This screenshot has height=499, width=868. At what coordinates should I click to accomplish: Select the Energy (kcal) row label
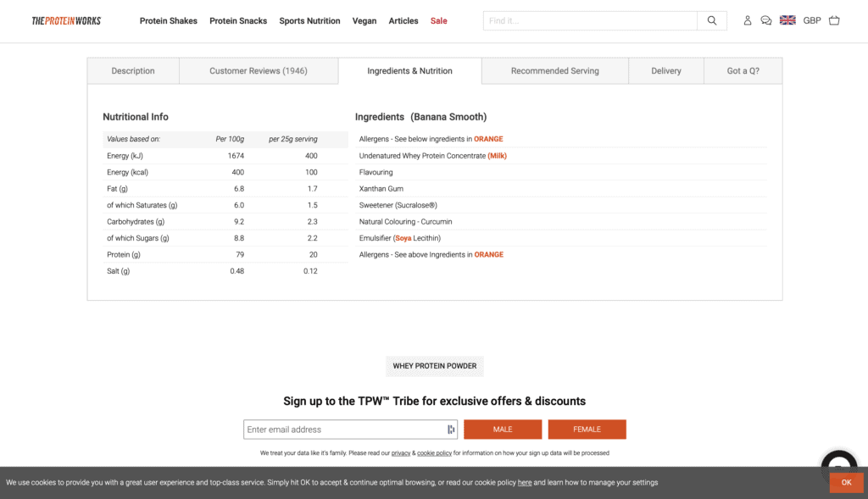(x=127, y=172)
